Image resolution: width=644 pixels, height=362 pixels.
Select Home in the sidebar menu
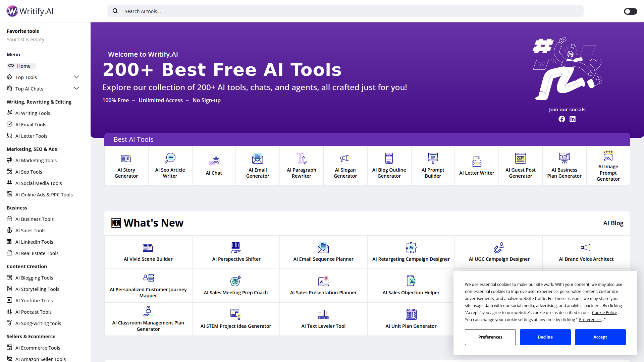coord(23,66)
